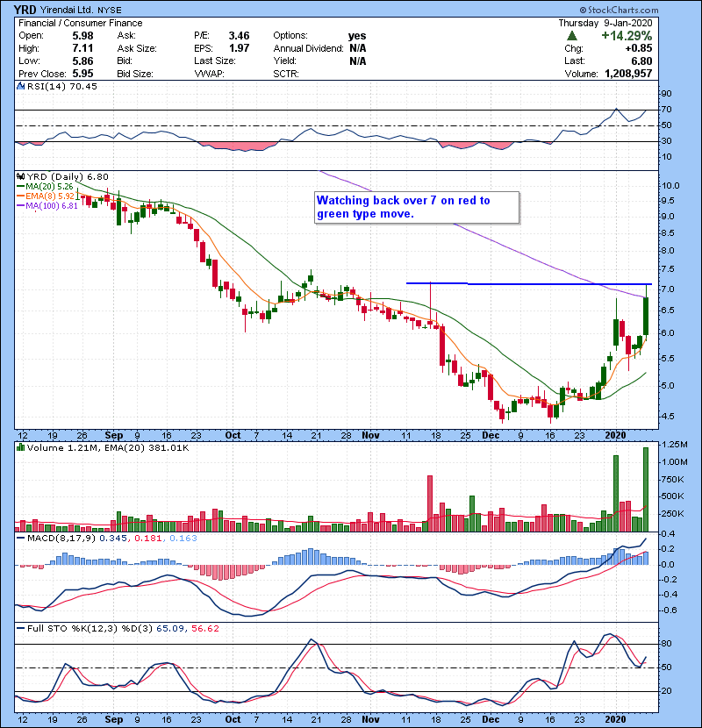
Task: Select the MACD signal value 0.181
Action: tap(148, 539)
